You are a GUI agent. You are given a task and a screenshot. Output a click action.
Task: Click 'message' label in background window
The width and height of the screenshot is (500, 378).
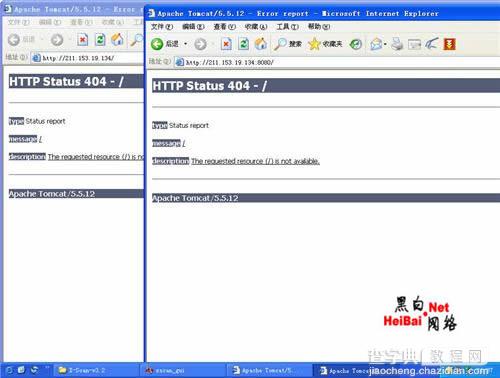tap(23, 139)
